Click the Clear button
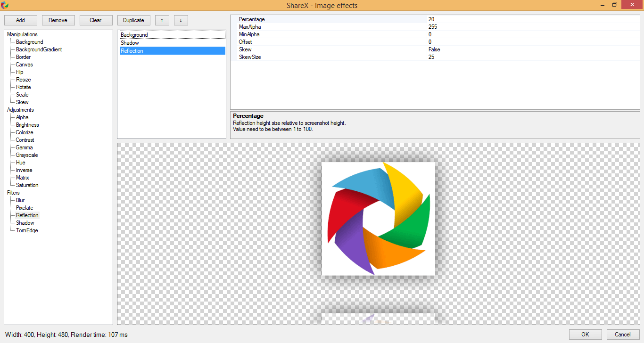The image size is (644, 343). coord(96,20)
